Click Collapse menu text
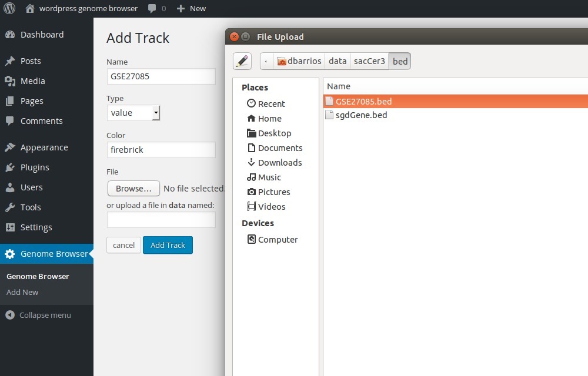Image resolution: width=588 pixels, height=376 pixels. (x=45, y=315)
